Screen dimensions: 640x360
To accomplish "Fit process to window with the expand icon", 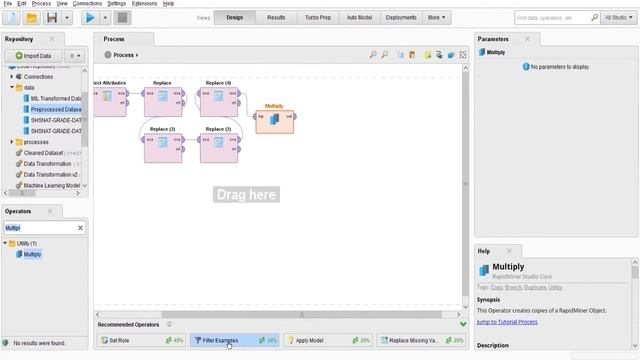I will (463, 55).
